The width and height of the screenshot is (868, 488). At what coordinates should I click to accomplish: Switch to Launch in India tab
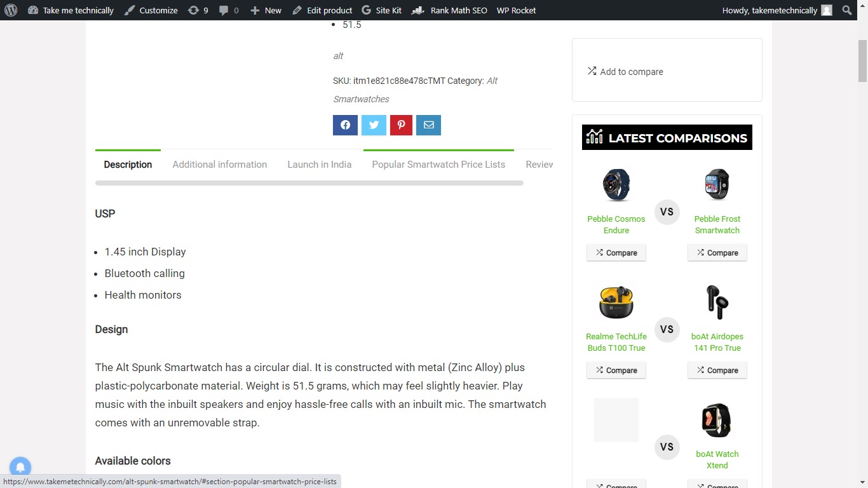[x=320, y=165]
